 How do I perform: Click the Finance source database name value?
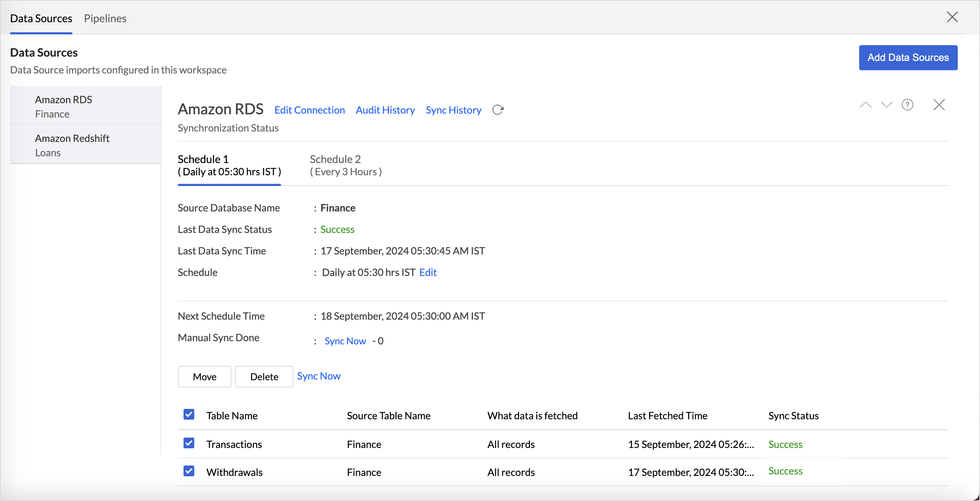coord(338,208)
